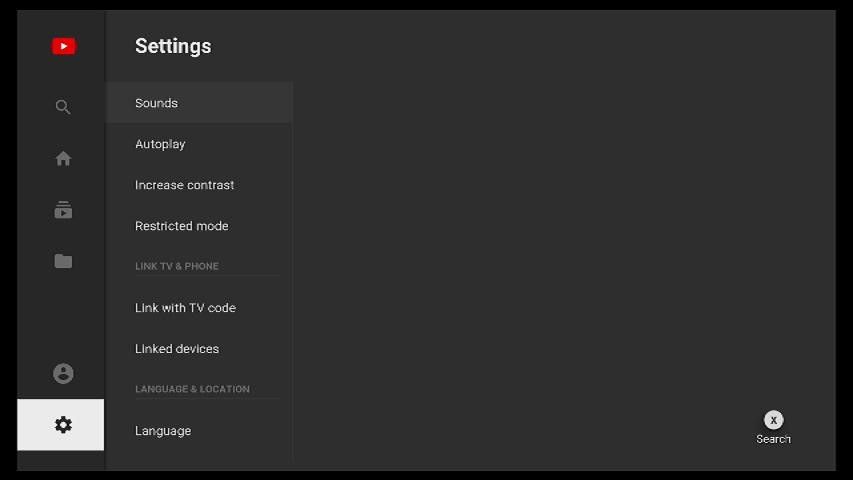Select the Sounds settings item
Image resolution: width=853 pixels, height=480 pixels.
(157, 103)
